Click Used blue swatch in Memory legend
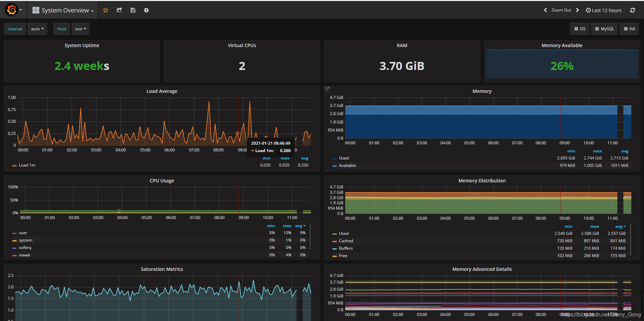The height and width of the screenshot is (321, 644). pyautogui.click(x=334, y=158)
